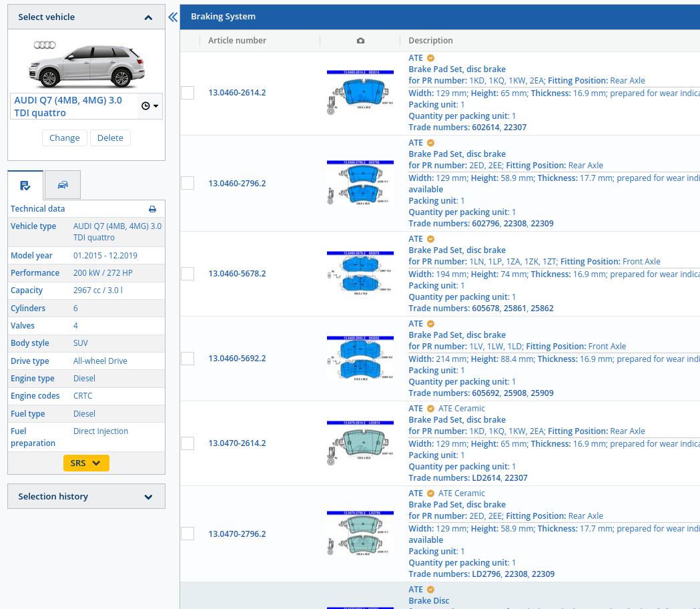Click the camera icon column header
Image resolution: width=700 pixels, height=609 pixels.
click(360, 41)
